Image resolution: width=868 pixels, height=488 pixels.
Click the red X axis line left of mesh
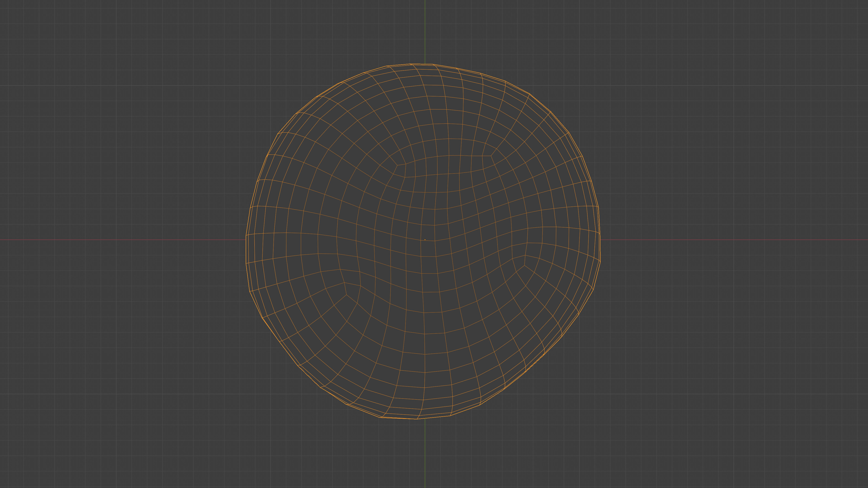click(121, 240)
